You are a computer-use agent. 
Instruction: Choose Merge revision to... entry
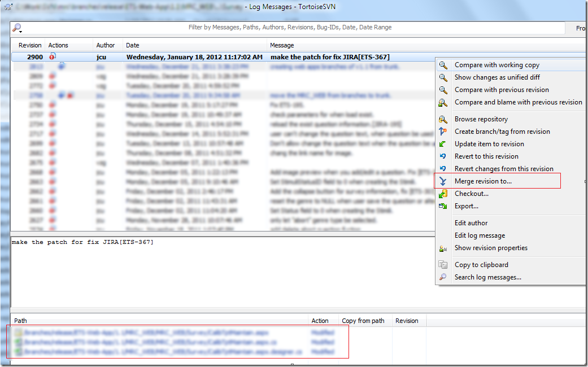point(483,181)
